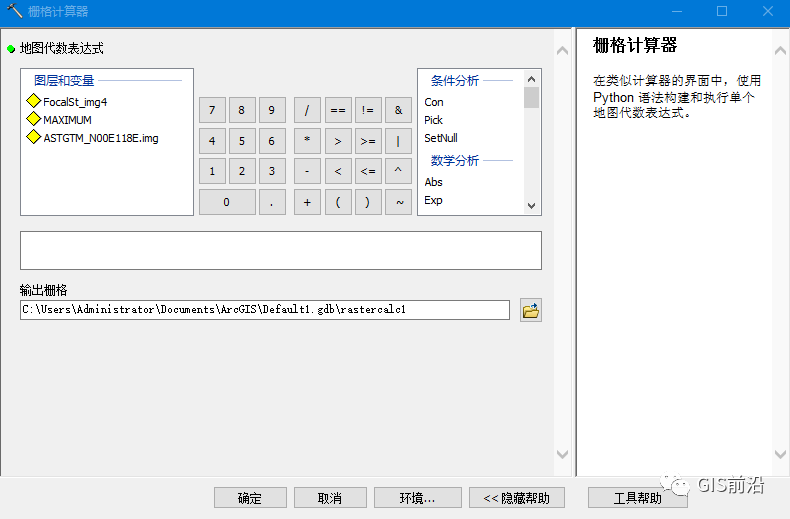The width and height of the screenshot is (790, 519).
Task: Click keypad number 8
Action: click(242, 110)
